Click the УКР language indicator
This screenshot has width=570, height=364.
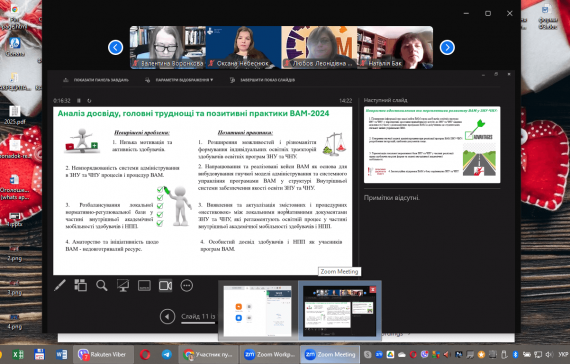(x=563, y=354)
